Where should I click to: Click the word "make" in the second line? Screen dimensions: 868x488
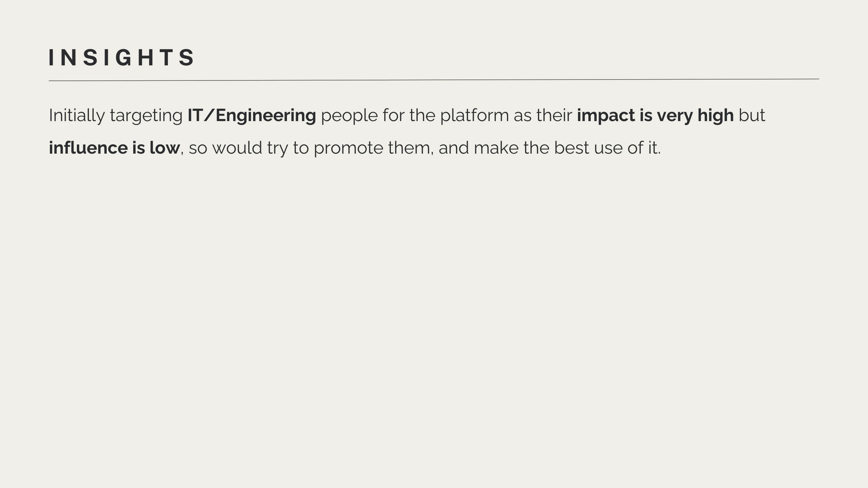[496, 148]
